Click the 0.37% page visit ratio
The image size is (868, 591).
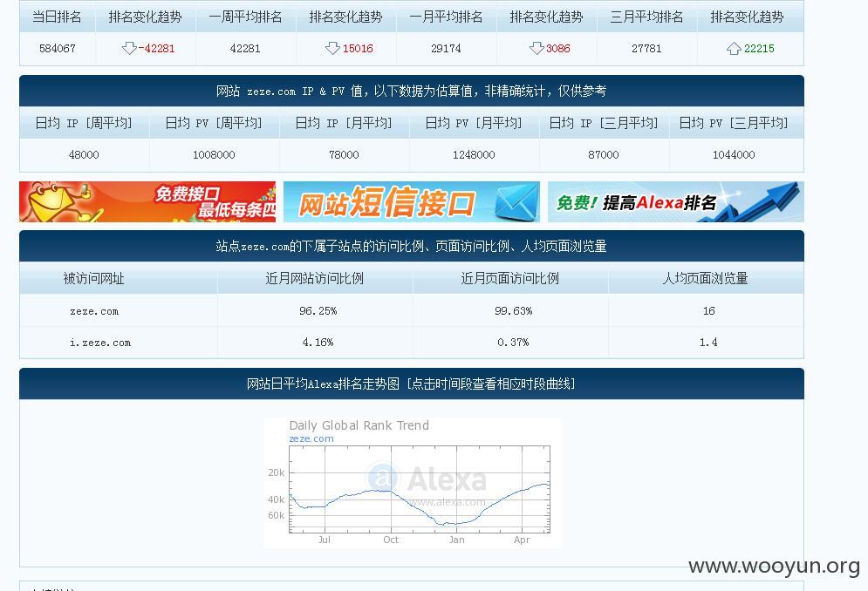[513, 343]
